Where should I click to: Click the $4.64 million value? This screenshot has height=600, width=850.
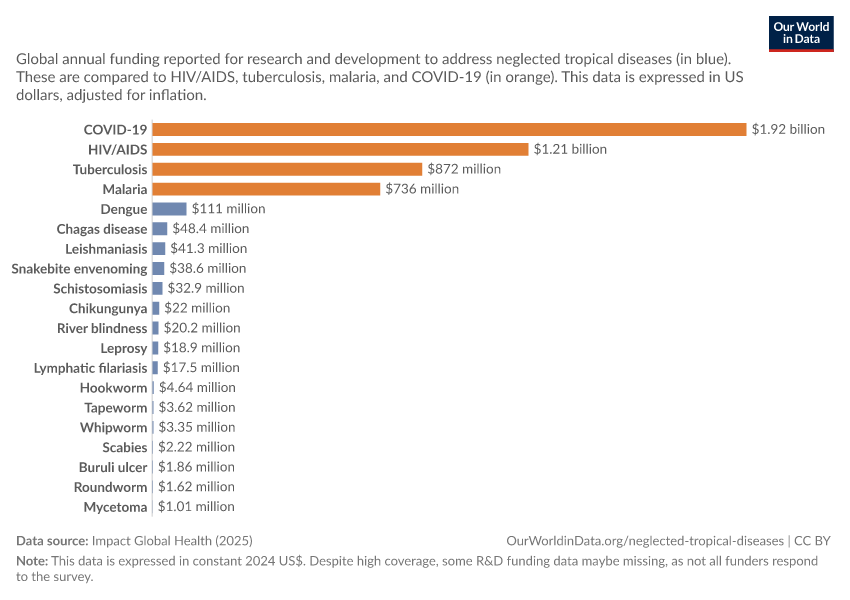tap(197, 388)
